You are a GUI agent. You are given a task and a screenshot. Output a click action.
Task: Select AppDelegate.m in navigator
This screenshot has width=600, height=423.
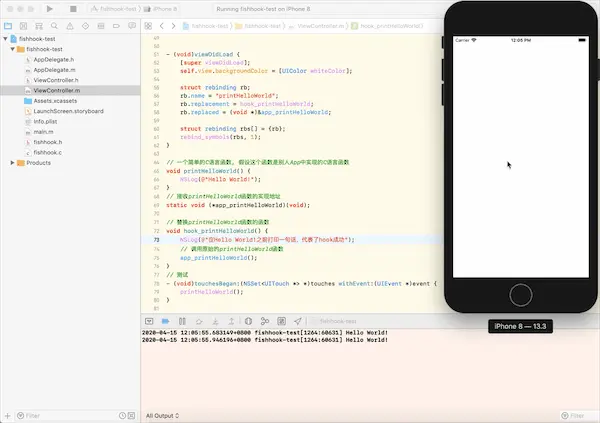(x=54, y=70)
